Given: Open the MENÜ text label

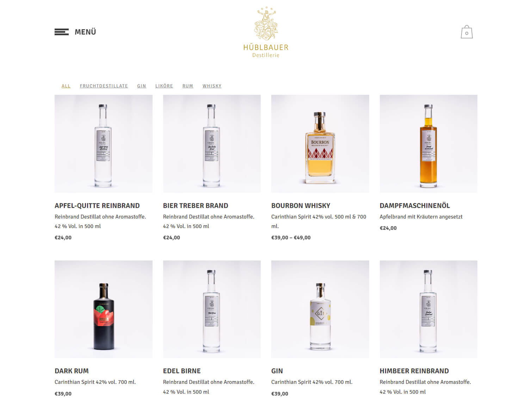Looking at the screenshot, I should pyautogui.click(x=85, y=32).
